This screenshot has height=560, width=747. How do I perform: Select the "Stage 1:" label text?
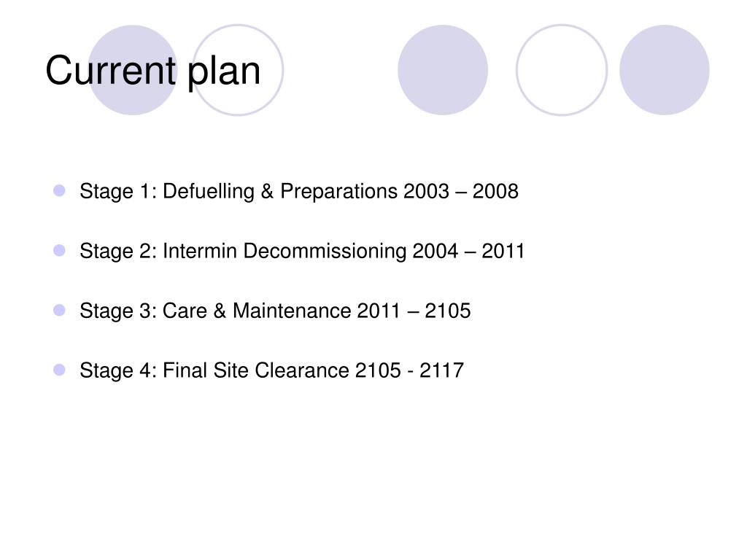click(x=118, y=192)
